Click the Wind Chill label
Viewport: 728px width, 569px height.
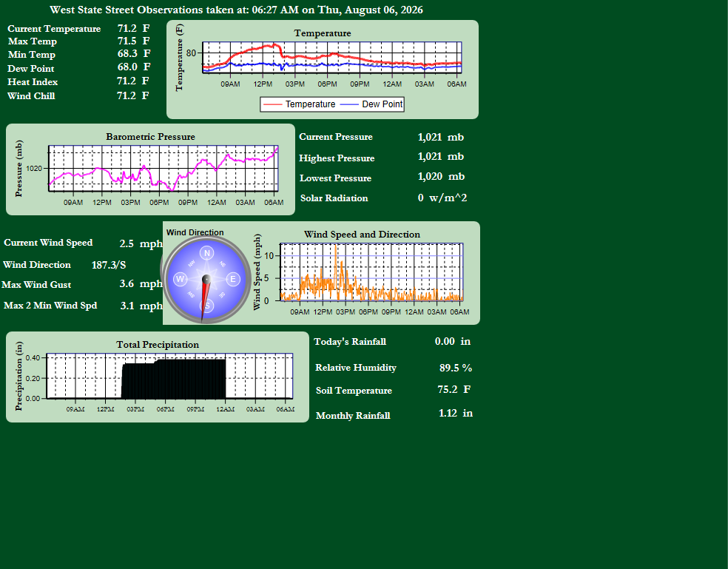(31, 95)
